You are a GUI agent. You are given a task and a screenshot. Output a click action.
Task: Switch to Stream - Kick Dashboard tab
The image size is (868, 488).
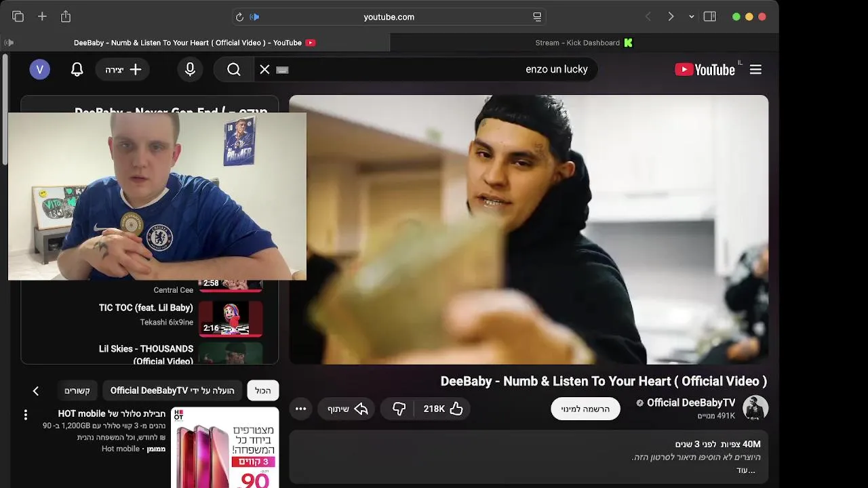(584, 43)
